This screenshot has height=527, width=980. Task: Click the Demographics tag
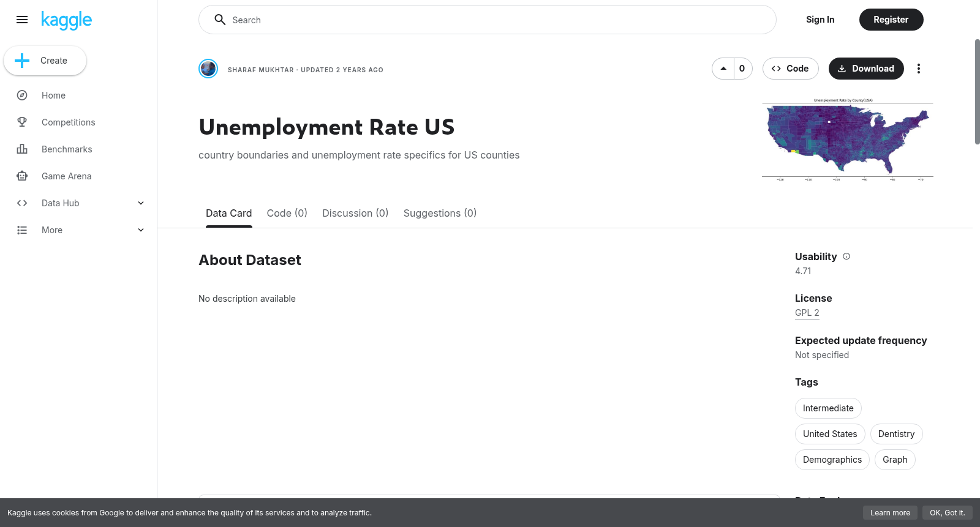(832, 460)
